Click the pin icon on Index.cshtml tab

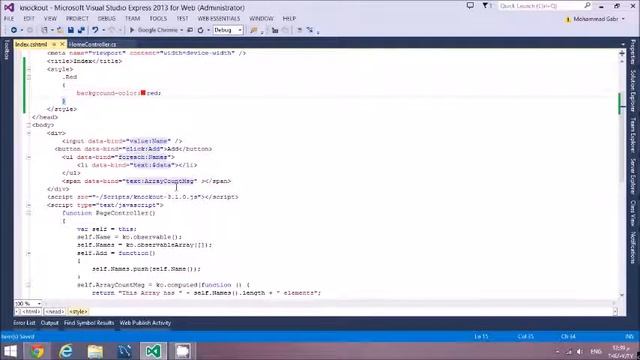click(x=54, y=44)
